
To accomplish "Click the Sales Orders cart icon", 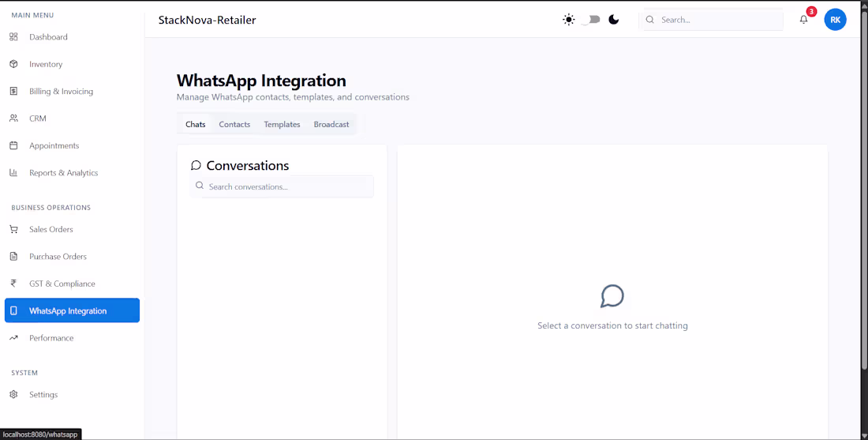I will pyautogui.click(x=14, y=229).
